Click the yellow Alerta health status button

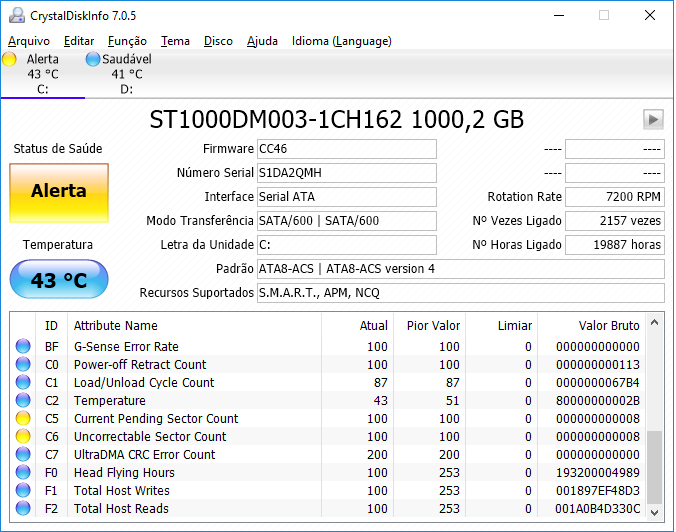click(59, 193)
